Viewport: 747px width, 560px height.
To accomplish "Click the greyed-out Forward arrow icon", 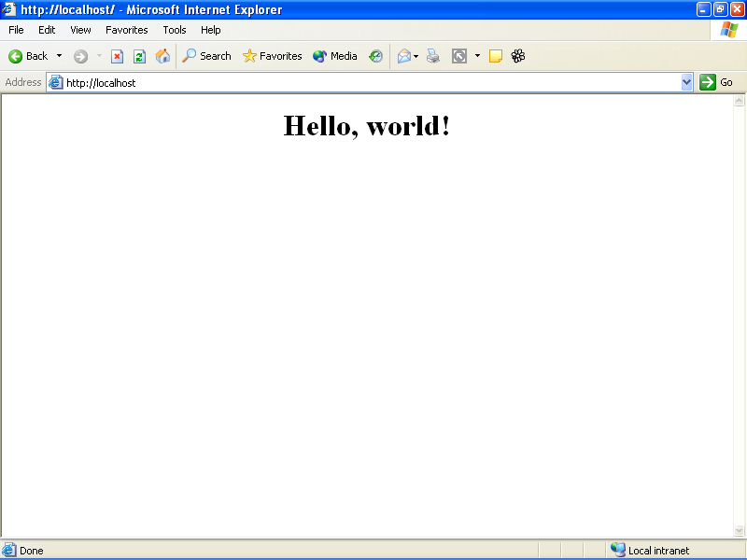I will pos(80,57).
